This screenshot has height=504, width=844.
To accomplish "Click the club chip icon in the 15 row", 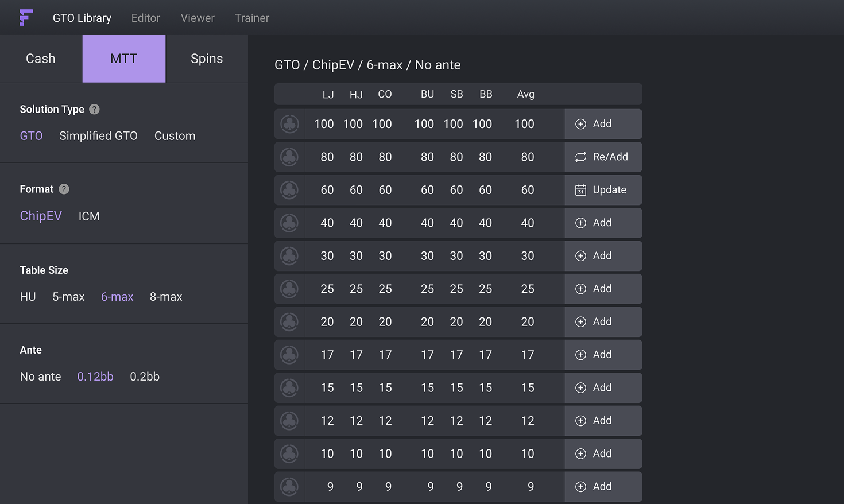I will click(x=289, y=387).
